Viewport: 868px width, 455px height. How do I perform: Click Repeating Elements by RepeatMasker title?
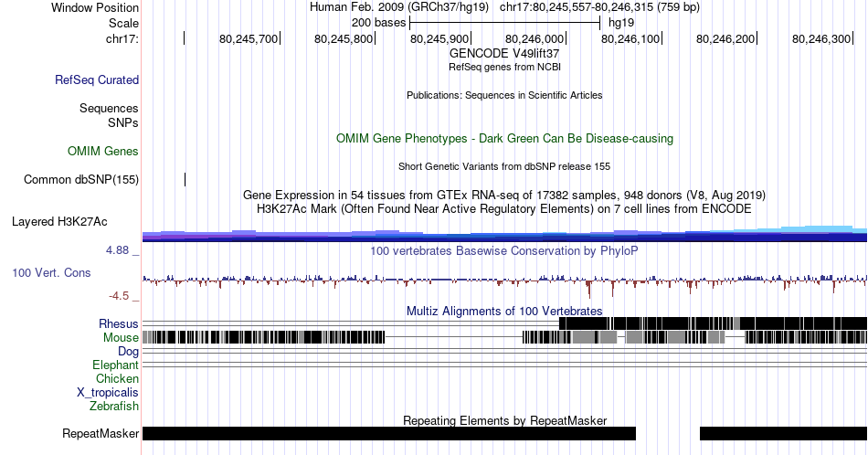pos(504,420)
